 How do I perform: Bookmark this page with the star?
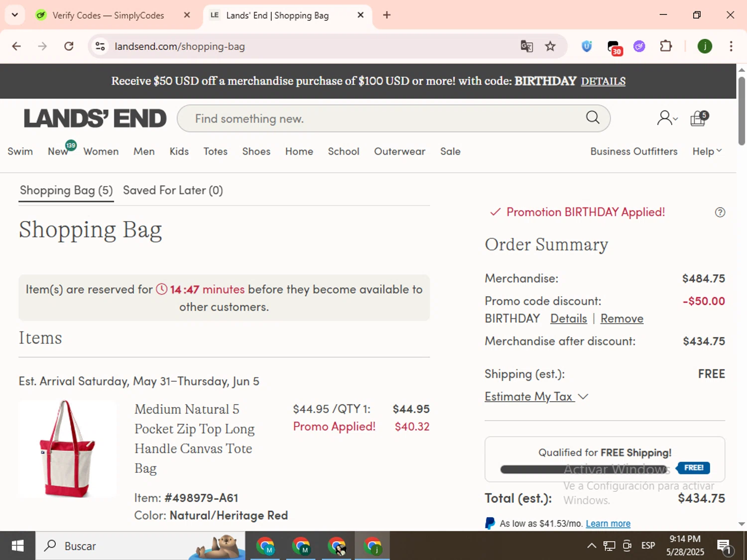click(550, 46)
